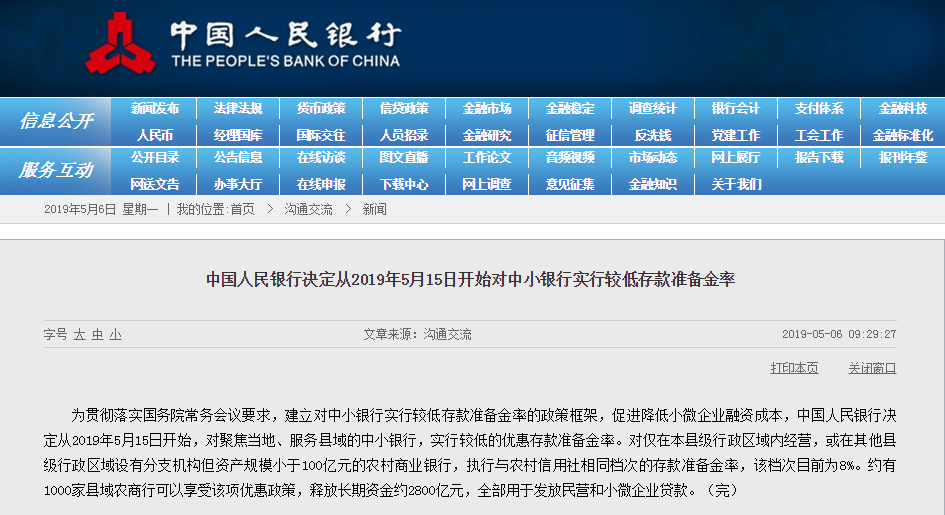Open the 报告下载 menu item
Image resolution: width=945 pixels, height=515 pixels.
point(819,157)
